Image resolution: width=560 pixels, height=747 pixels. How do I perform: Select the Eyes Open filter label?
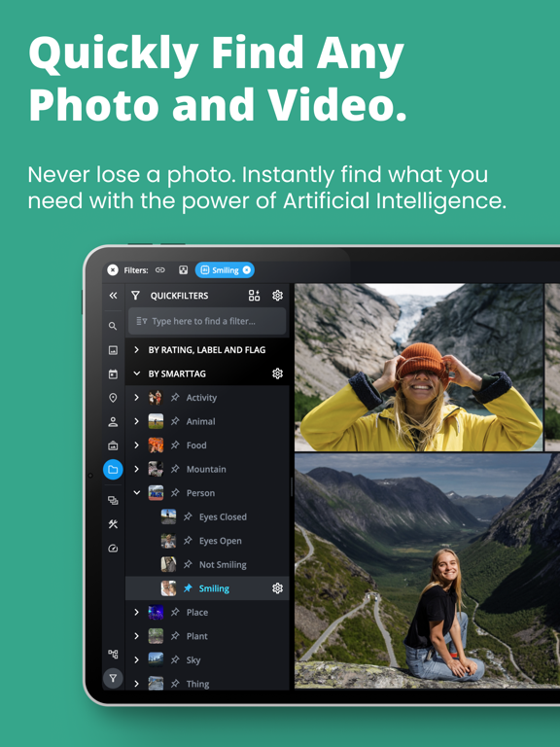pos(220,541)
